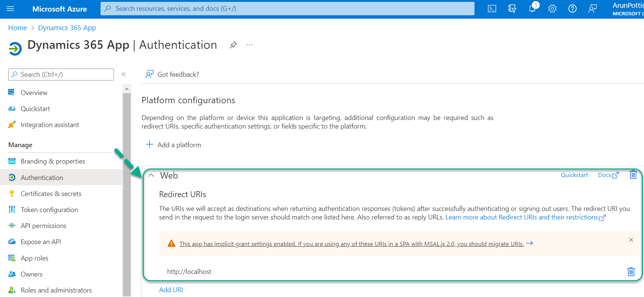The height and width of the screenshot is (297, 644).
Task: Click the Owners people icon
Action: [x=12, y=274]
